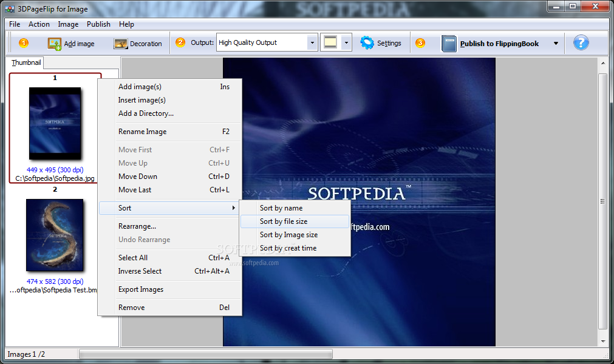Choose Rename Image from context menu
This screenshot has width=614, height=364.
[x=170, y=132]
